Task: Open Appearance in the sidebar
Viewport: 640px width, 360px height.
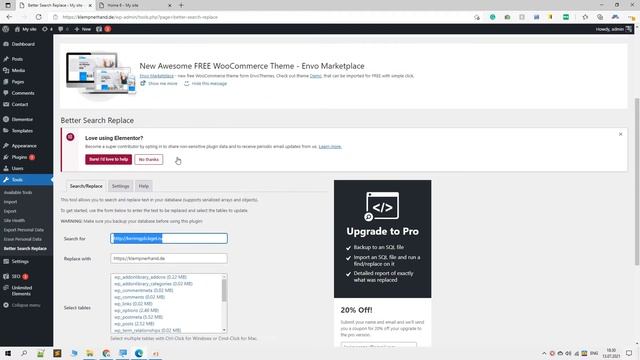Action: pyautogui.click(x=24, y=146)
